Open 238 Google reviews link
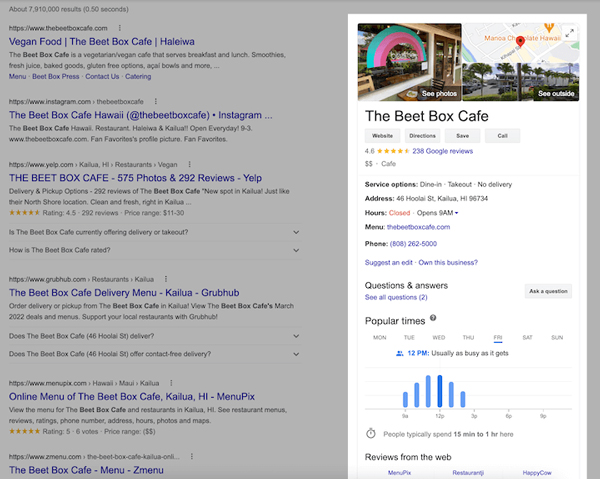Screen dimensions: 600x479 coord(442,151)
